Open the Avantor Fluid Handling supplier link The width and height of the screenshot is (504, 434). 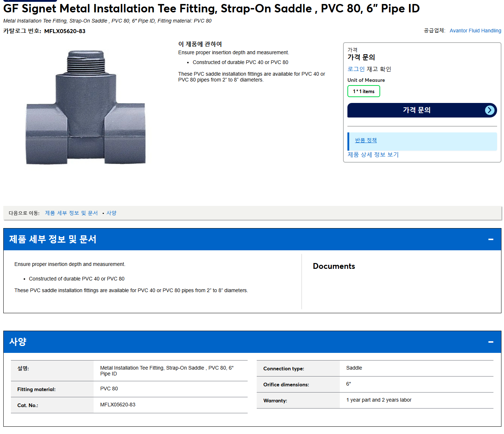(x=475, y=31)
